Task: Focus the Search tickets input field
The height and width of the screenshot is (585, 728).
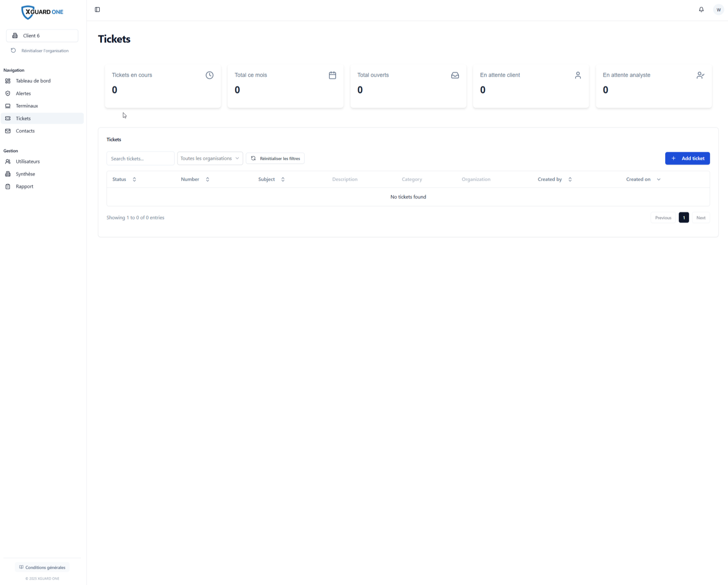Action: click(x=141, y=158)
